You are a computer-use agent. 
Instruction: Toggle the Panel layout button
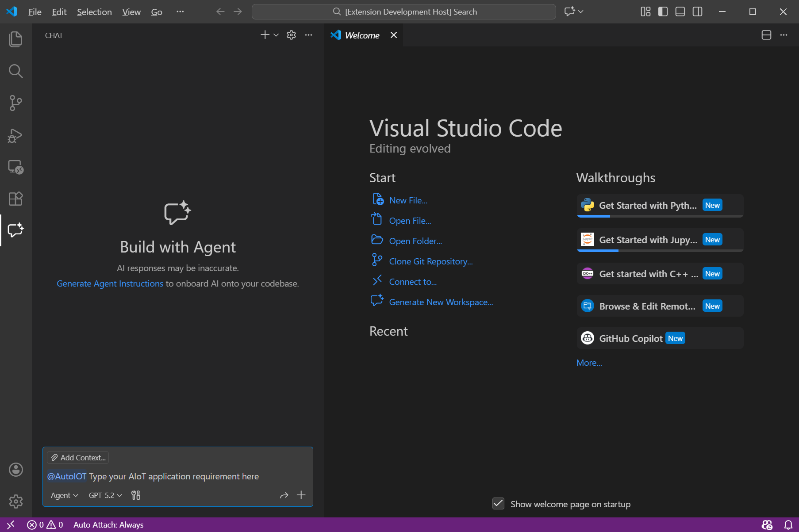tap(680, 12)
